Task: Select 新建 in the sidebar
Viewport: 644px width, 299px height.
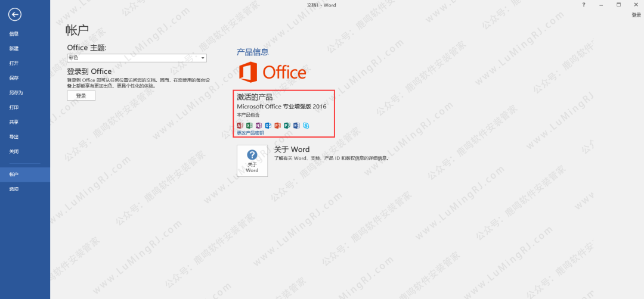Action: click(x=25, y=48)
